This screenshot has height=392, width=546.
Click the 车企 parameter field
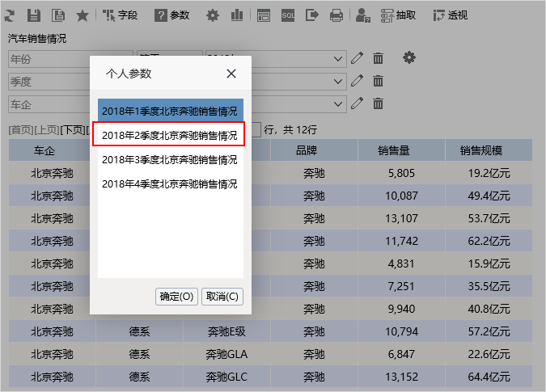pos(49,104)
